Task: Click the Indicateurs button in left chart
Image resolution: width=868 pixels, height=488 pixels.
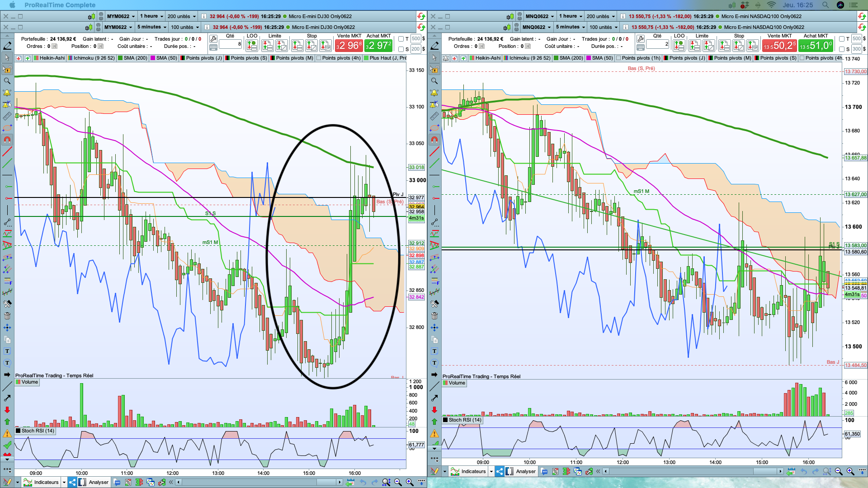Action: (x=42, y=482)
